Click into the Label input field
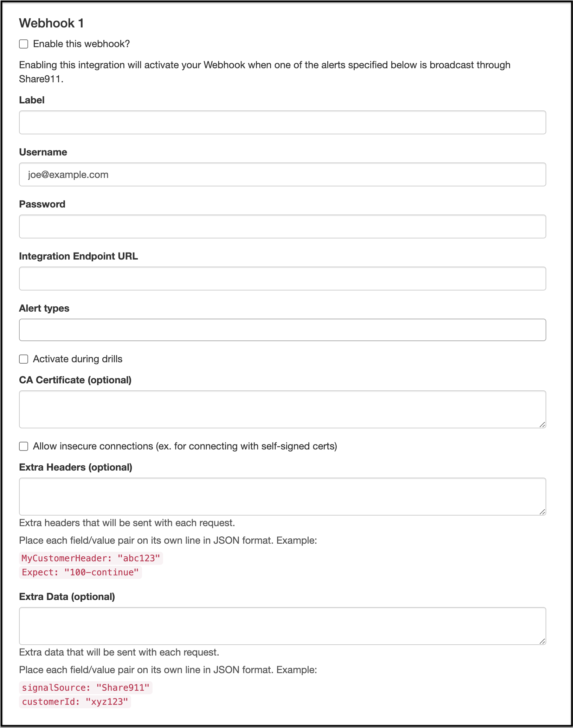Viewport: 573px width, 728px height. [x=282, y=122]
